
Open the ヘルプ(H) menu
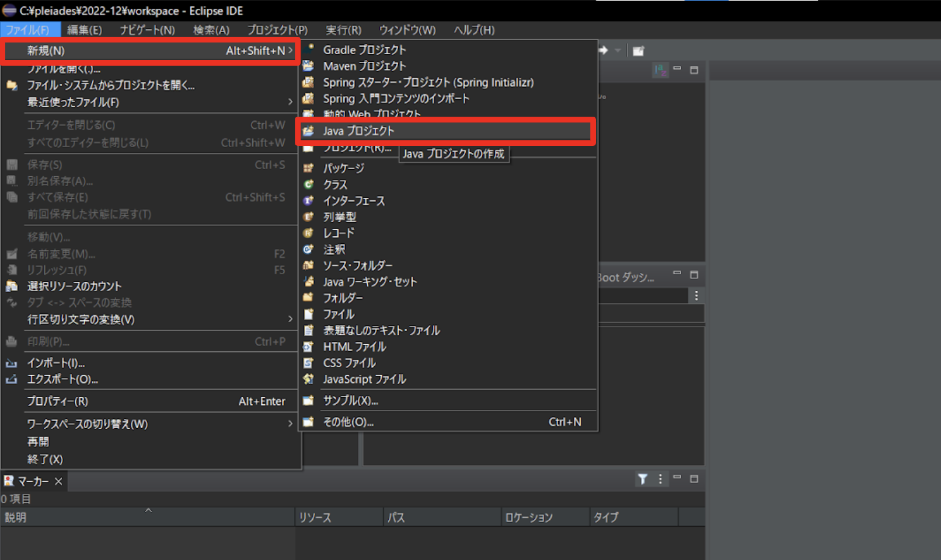click(x=474, y=30)
